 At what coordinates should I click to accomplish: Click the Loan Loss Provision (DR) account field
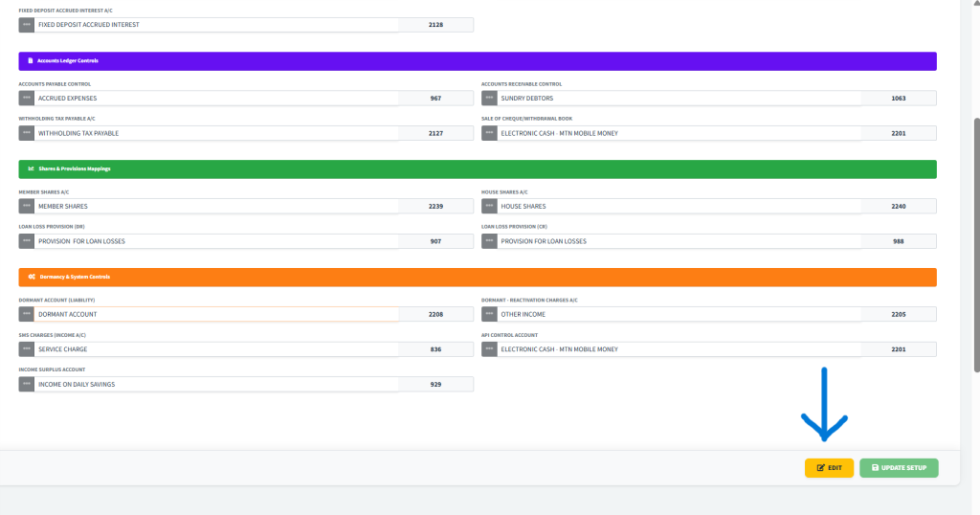pos(216,241)
